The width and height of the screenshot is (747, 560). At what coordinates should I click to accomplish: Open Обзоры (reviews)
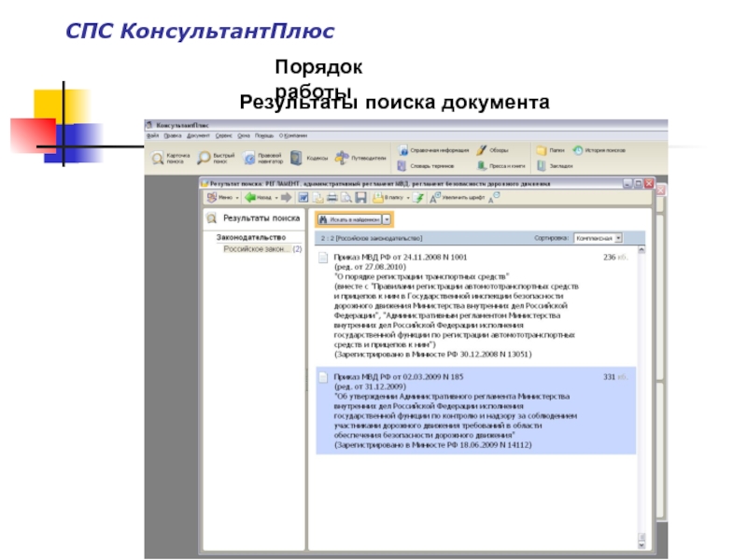[x=493, y=150]
